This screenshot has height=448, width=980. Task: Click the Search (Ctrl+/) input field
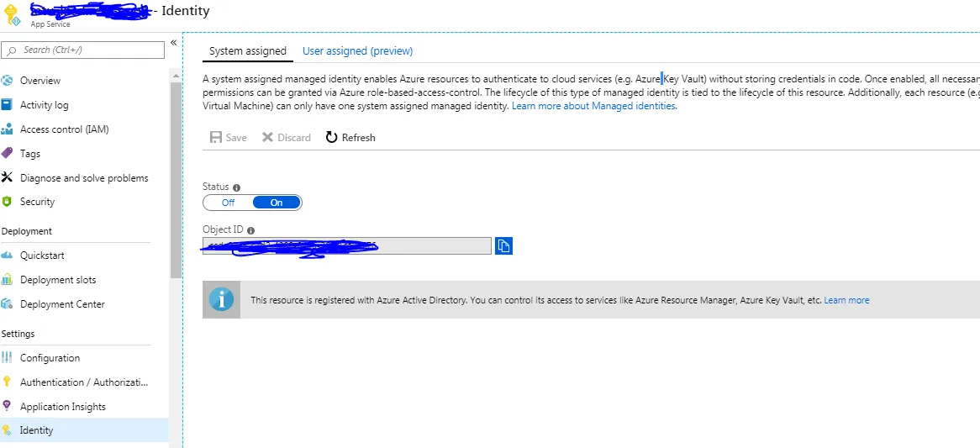pos(84,50)
